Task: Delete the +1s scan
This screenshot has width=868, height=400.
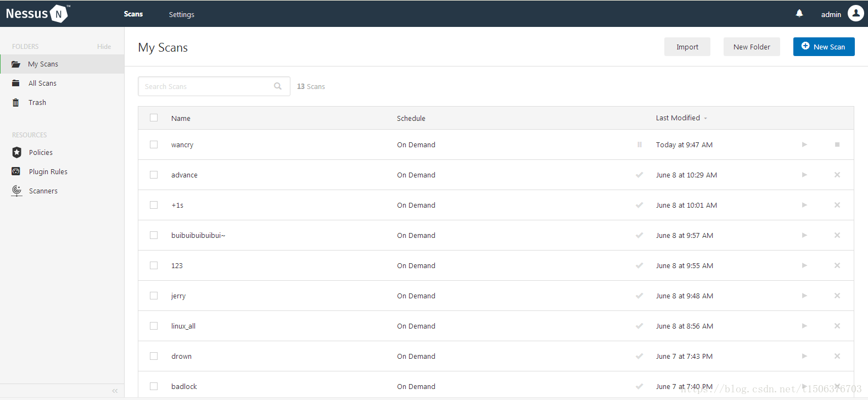Action: click(837, 205)
